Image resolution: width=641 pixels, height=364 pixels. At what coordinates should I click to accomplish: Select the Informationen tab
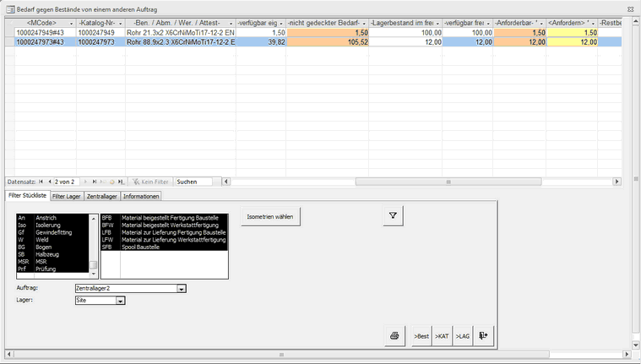click(141, 196)
